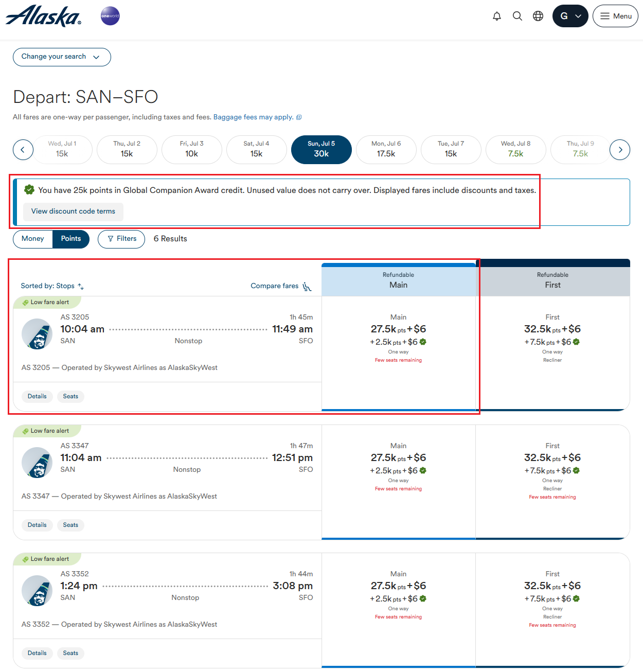
Task: Go to previous dates arrow
Action: tap(23, 150)
